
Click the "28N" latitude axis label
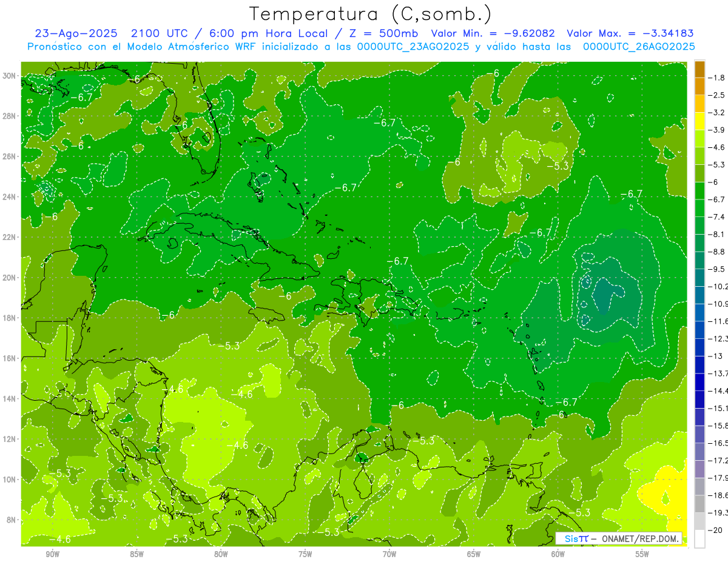pyautogui.click(x=10, y=116)
